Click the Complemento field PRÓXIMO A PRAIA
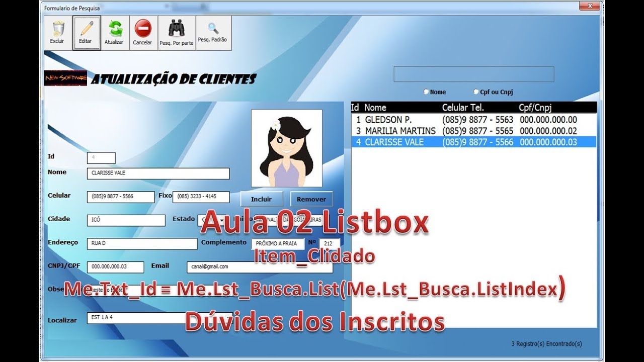644x362 pixels. click(278, 244)
